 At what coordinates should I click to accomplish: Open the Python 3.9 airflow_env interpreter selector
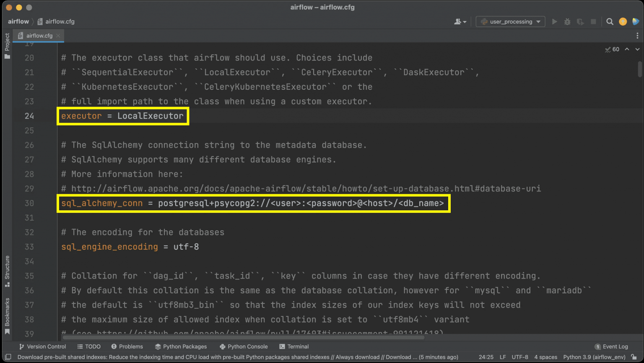point(594,357)
